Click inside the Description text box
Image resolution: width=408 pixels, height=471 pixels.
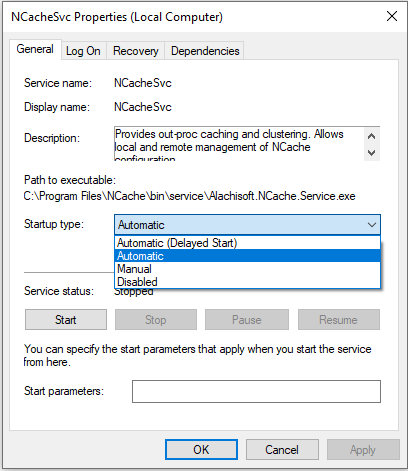(239, 144)
